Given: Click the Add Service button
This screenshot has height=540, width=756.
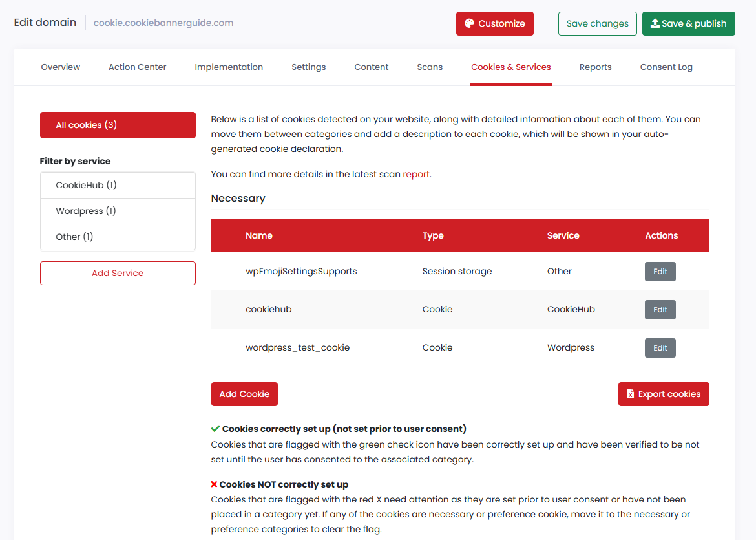Looking at the screenshot, I should pyautogui.click(x=118, y=273).
